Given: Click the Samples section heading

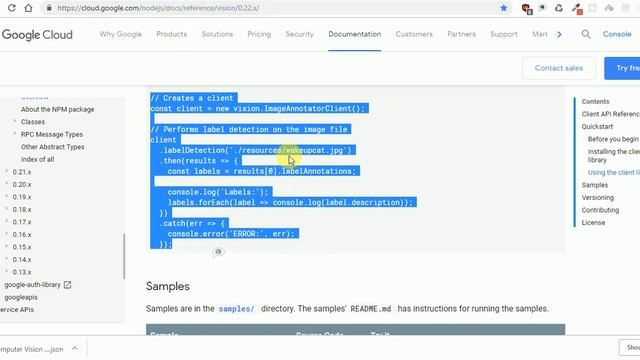Looking at the screenshot, I should tap(168, 287).
